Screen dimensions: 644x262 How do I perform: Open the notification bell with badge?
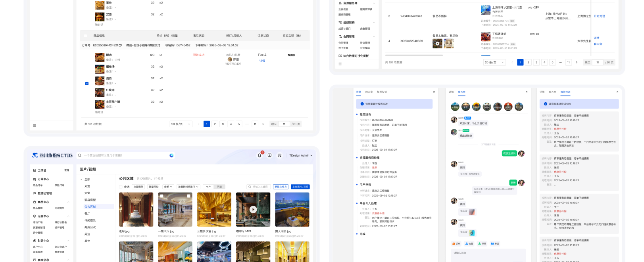(260, 155)
